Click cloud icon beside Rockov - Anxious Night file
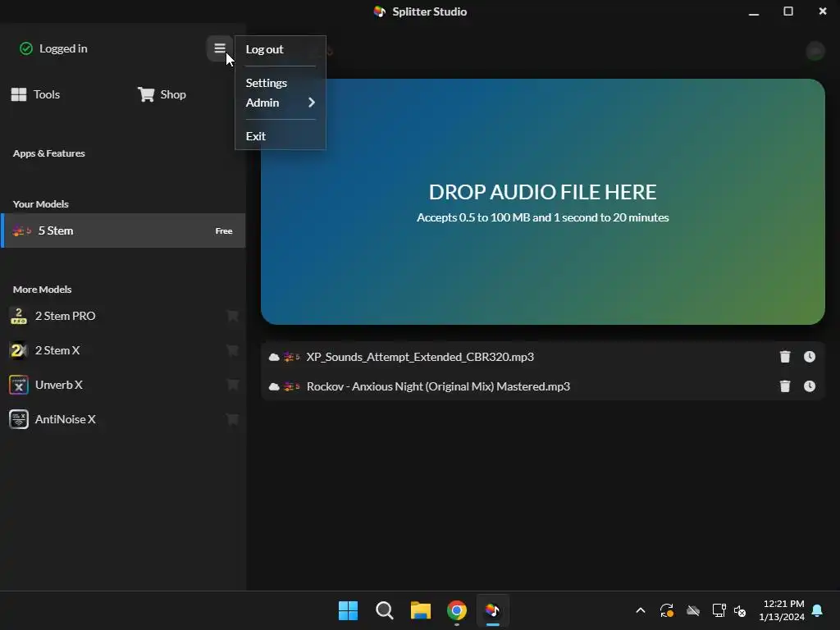Screen dimensions: 840x630 (x=274, y=386)
